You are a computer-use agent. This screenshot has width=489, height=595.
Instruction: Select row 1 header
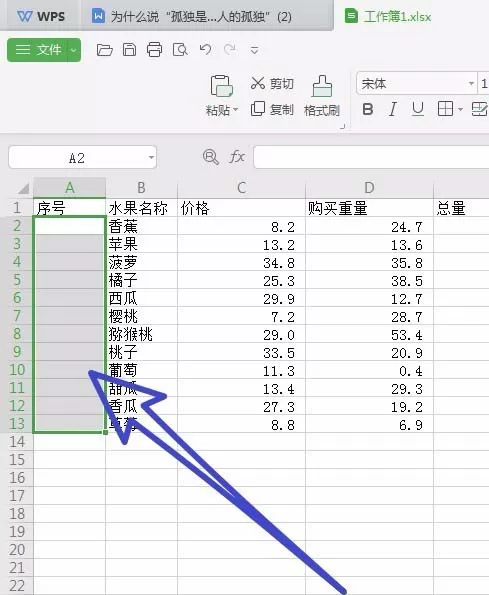[17, 208]
